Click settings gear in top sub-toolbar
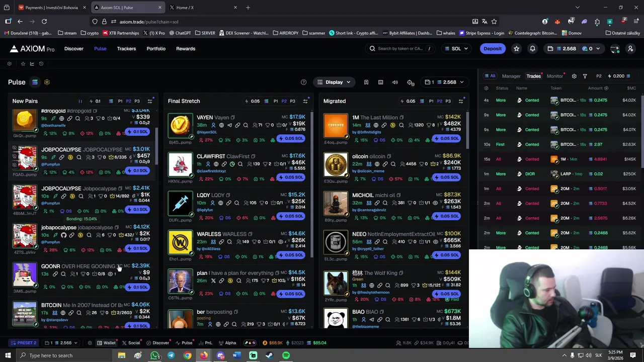Screen dimensions: 644x362 [9, 64]
